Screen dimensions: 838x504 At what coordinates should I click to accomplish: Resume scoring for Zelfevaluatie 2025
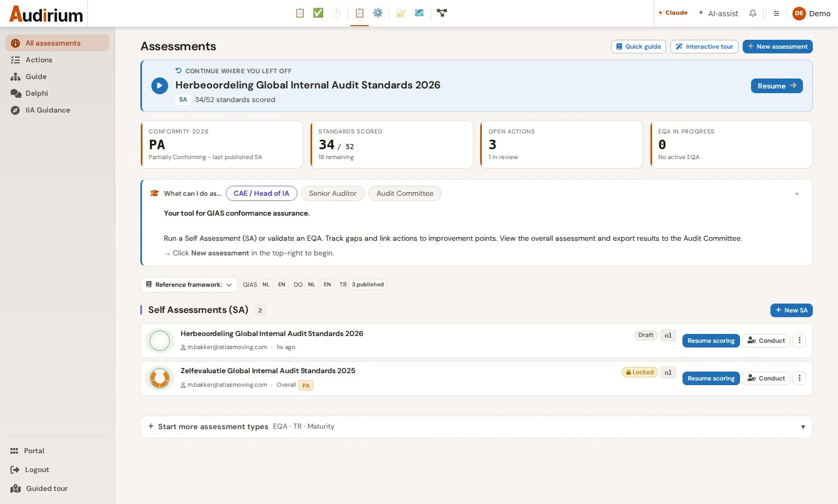711,378
